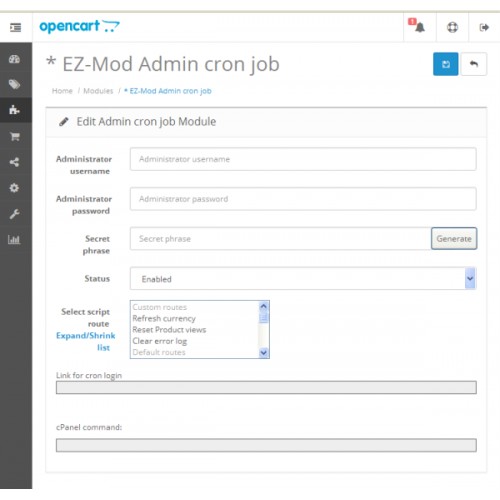Image resolution: width=500 pixels, height=500 pixels.
Task: Click the route list scroll down arrow
Action: click(264, 353)
